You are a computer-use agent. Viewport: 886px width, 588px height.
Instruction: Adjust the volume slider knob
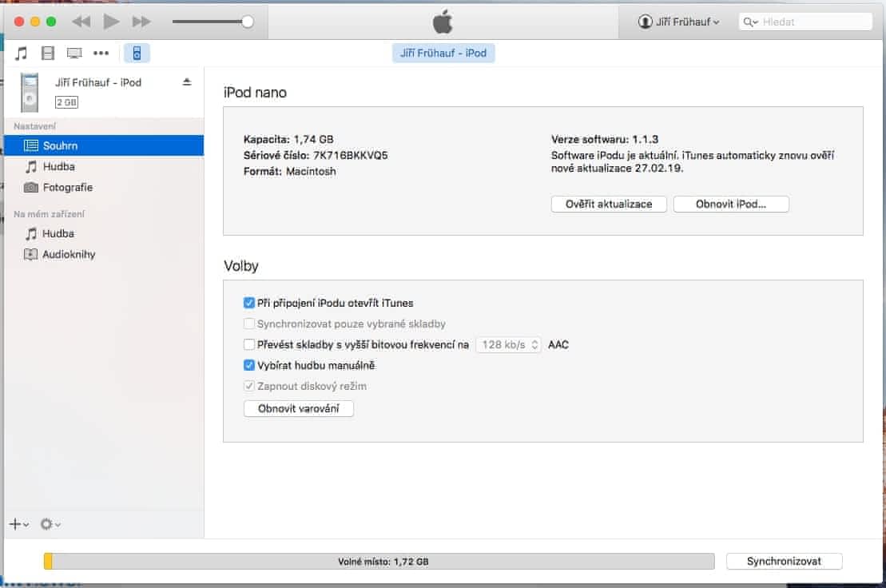point(247,22)
